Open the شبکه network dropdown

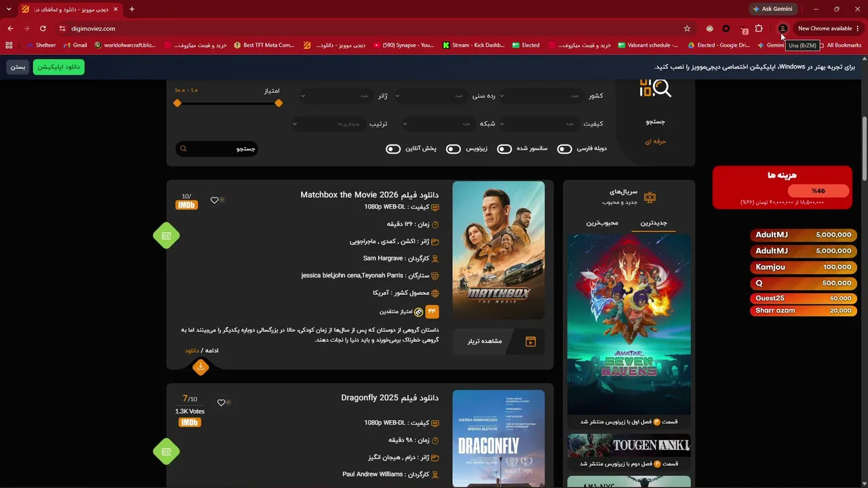click(439, 124)
